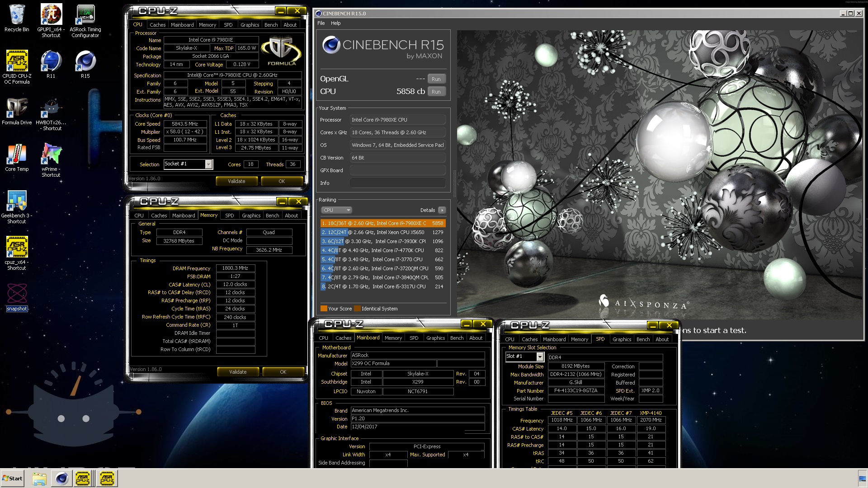Image resolution: width=868 pixels, height=488 pixels.
Task: Minimize the CPU-Z Memory window
Action: 282,202
